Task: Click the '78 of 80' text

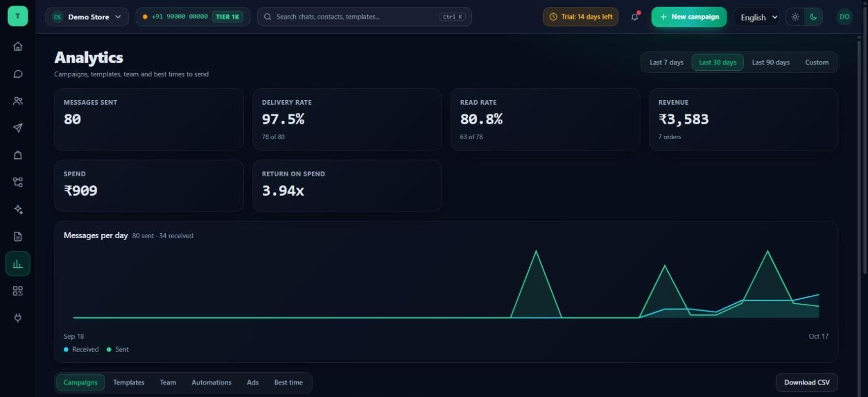Action: click(x=273, y=137)
